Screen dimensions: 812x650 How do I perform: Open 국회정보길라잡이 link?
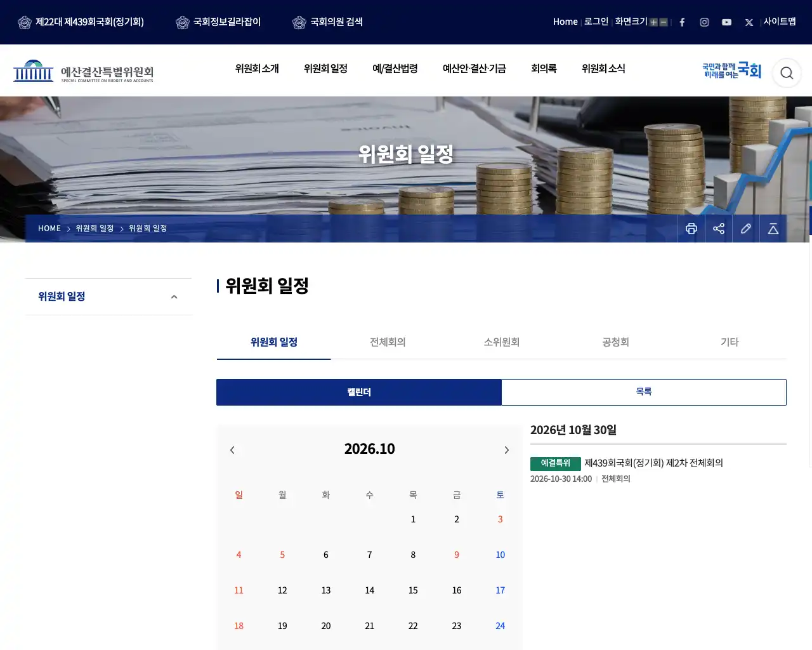pyautogui.click(x=218, y=22)
